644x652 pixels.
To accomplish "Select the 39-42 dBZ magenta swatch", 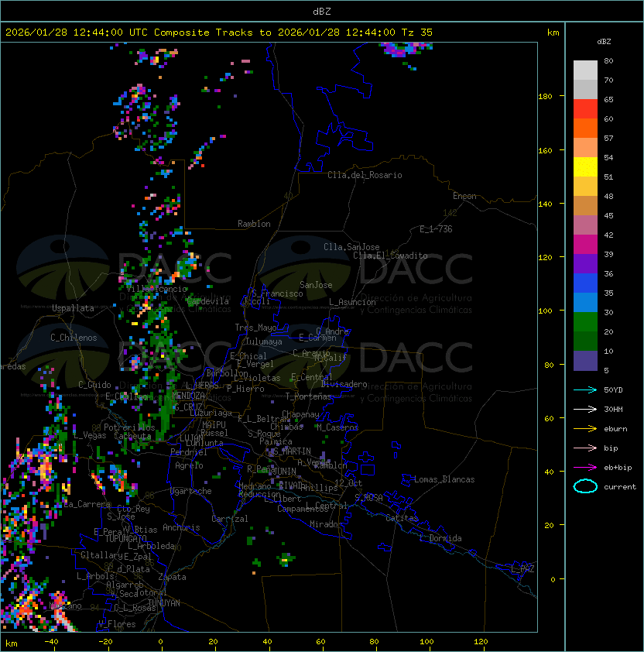I will tap(585, 245).
